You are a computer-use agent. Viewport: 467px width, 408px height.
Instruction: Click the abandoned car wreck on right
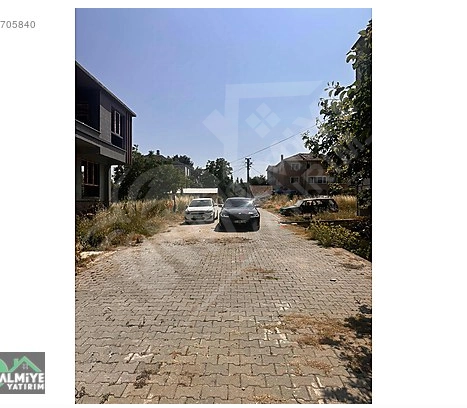pos(309,206)
